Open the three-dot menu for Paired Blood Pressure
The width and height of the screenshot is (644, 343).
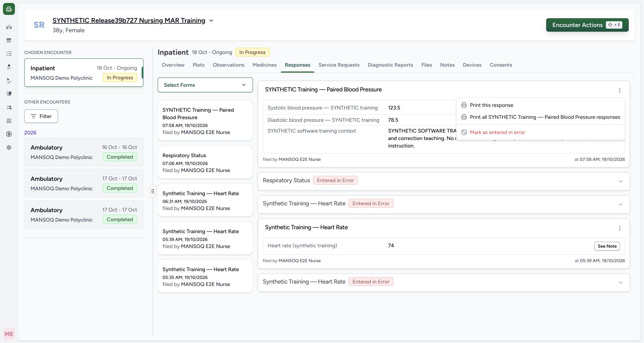tap(620, 90)
